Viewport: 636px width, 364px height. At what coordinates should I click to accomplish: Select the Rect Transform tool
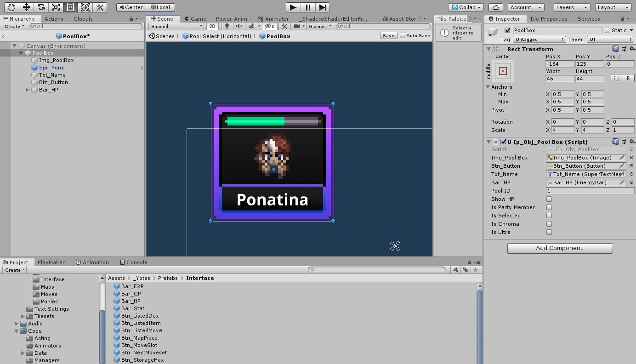coord(70,7)
